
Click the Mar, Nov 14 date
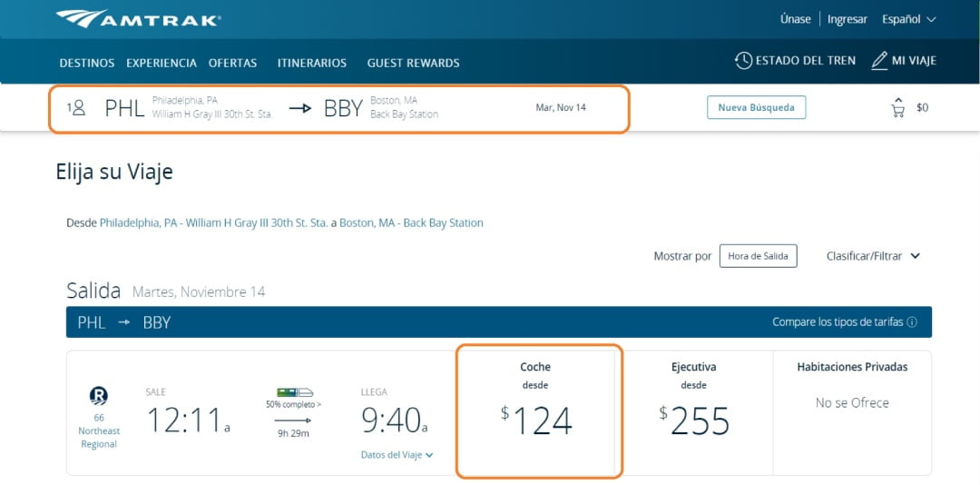(x=561, y=108)
